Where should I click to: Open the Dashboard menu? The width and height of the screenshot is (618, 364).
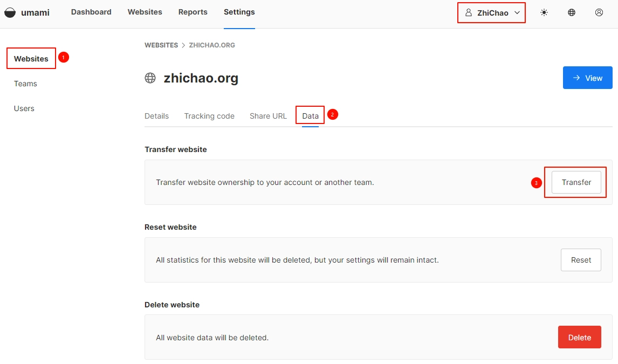pos(91,12)
